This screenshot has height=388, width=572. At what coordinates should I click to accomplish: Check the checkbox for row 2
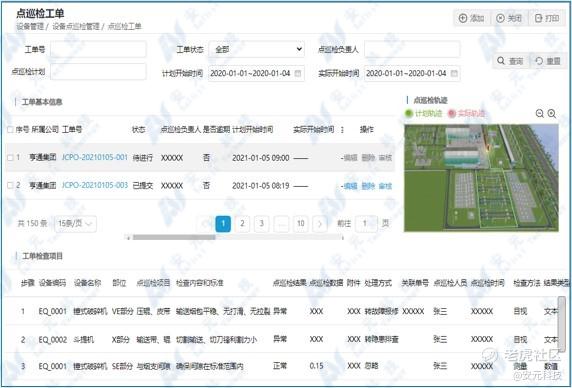[10, 186]
